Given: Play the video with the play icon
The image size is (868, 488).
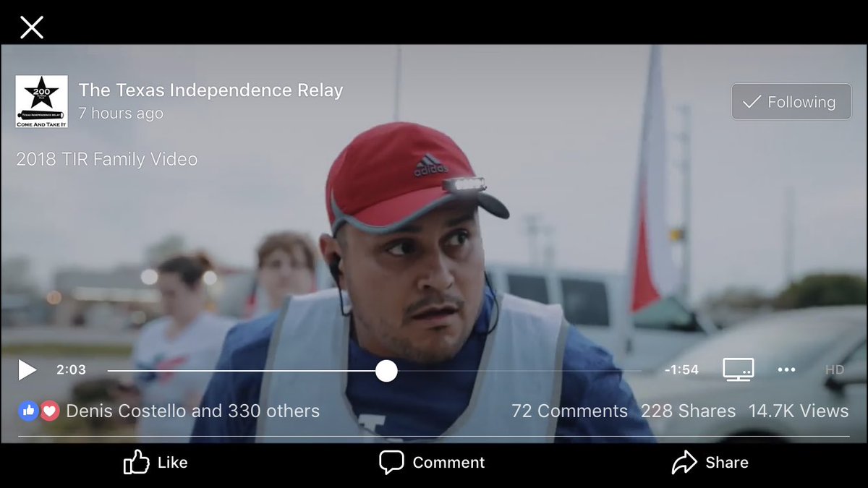Looking at the screenshot, I should coord(27,370).
